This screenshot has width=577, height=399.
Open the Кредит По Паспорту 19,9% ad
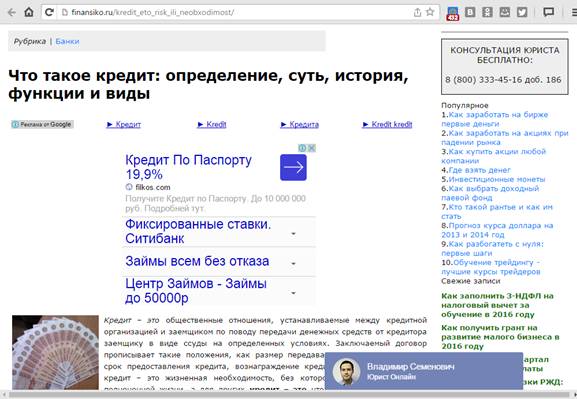point(188,167)
